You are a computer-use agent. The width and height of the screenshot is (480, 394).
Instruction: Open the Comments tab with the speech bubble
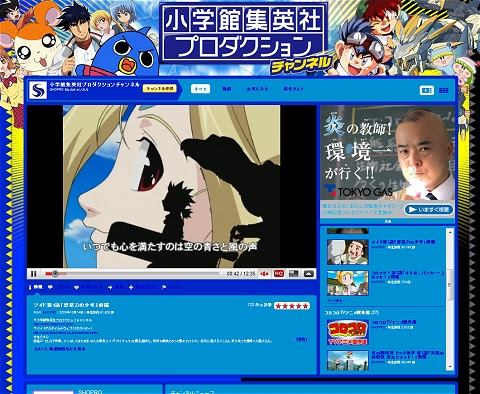click(59, 287)
